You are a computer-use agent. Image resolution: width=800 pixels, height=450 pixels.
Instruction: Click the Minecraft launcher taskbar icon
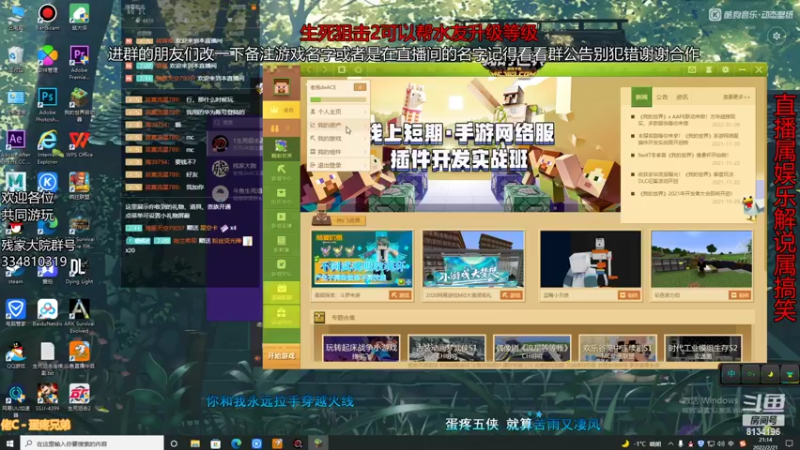tap(318, 443)
